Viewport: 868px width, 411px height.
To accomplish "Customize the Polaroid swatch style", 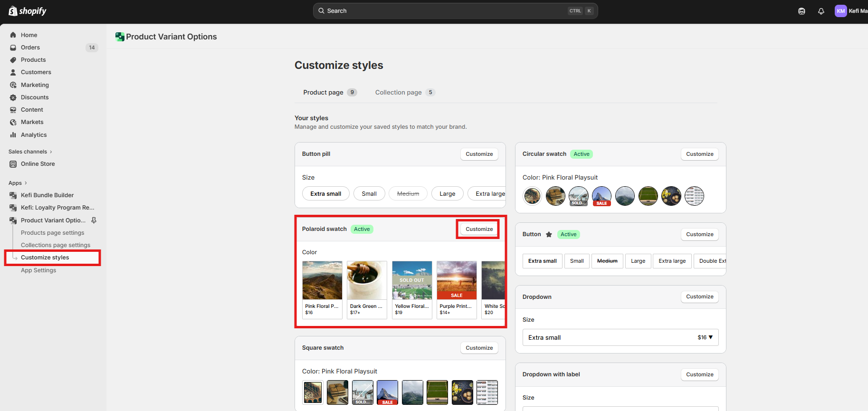I will coord(479,229).
